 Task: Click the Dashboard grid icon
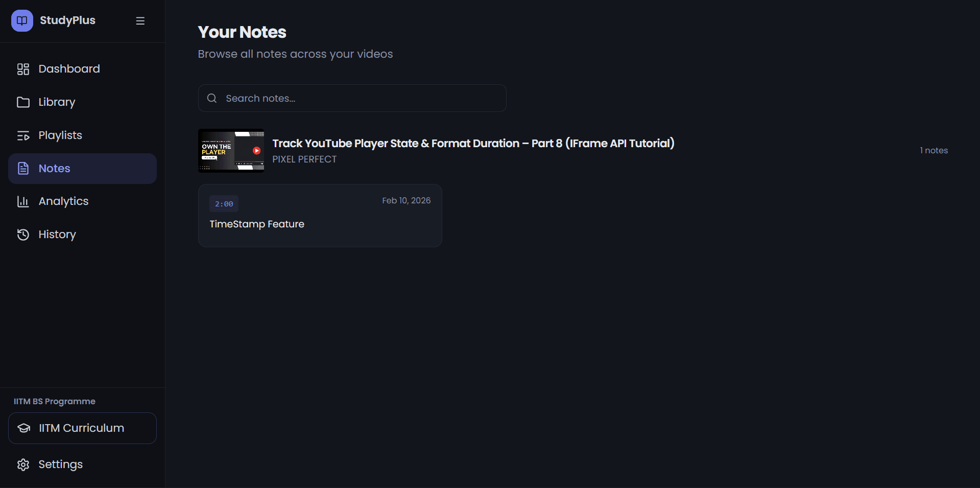[x=23, y=69]
